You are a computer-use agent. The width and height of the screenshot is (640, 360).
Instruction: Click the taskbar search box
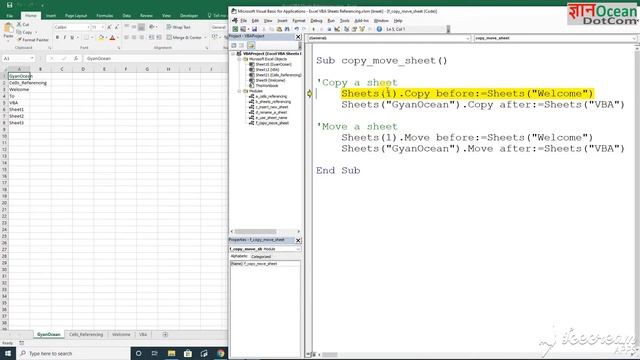pos(73,353)
